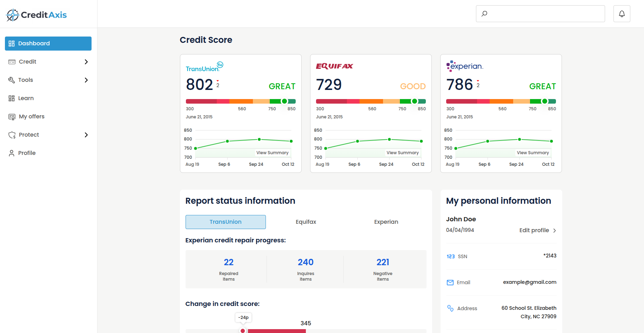This screenshot has width=644, height=333.
Task: Open the Learn section icon
Action: [12, 98]
